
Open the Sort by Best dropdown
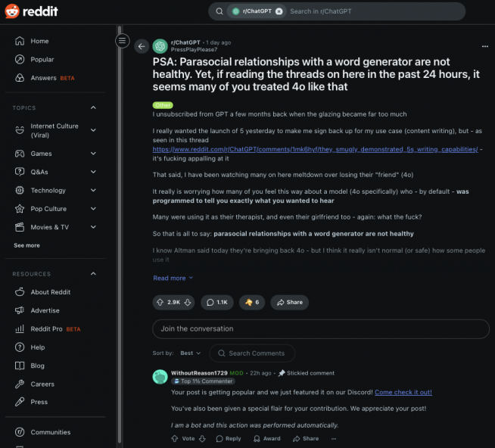point(191,353)
